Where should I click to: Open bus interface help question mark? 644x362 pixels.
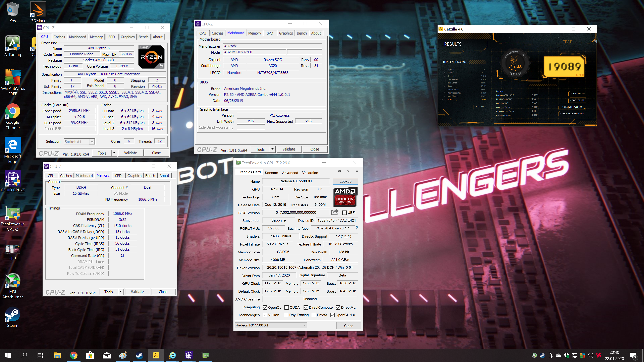pos(357,228)
